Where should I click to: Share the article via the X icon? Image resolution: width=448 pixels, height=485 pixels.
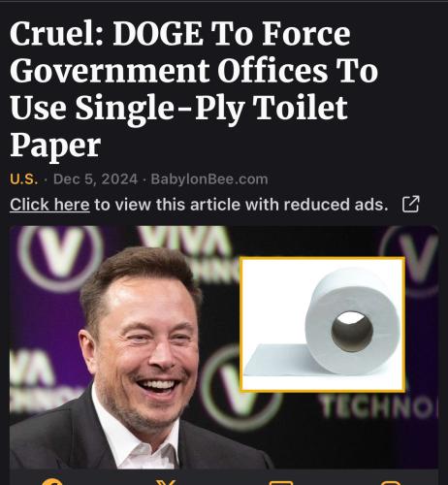pyautogui.click(x=166, y=482)
